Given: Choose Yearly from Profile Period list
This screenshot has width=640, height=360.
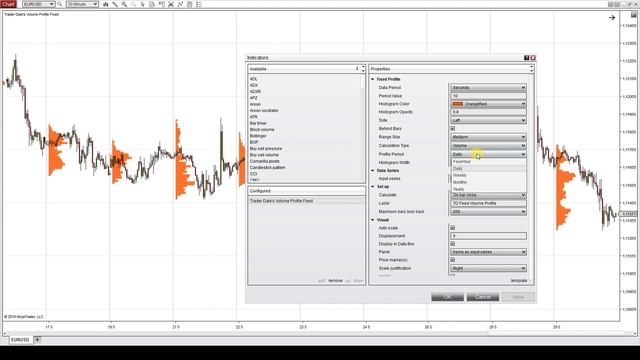Looking at the screenshot, I should [x=488, y=189].
